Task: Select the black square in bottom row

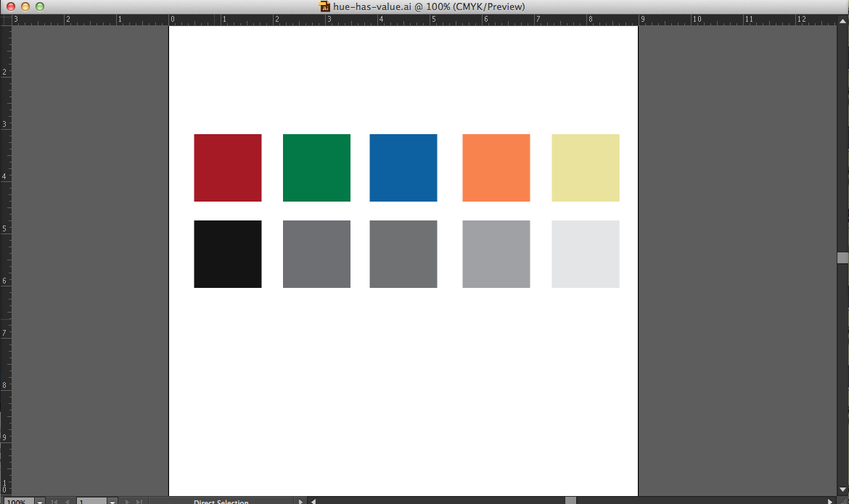Action: click(x=227, y=254)
